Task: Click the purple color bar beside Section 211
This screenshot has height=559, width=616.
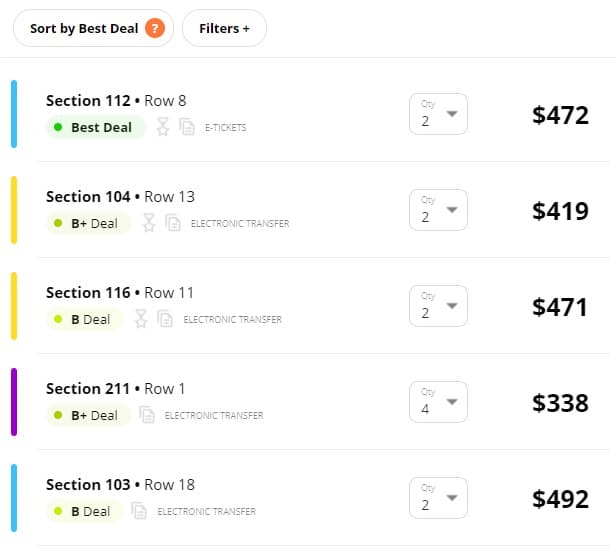Action: coord(14,402)
